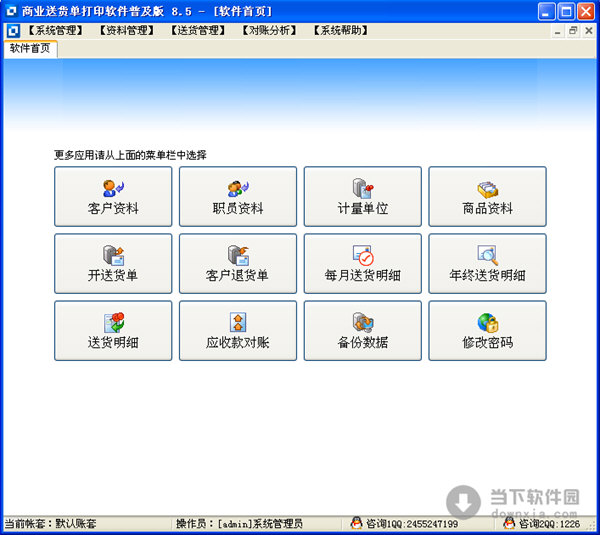View 年终送货明细 year-end delivery details
The image size is (600, 535).
(x=488, y=264)
